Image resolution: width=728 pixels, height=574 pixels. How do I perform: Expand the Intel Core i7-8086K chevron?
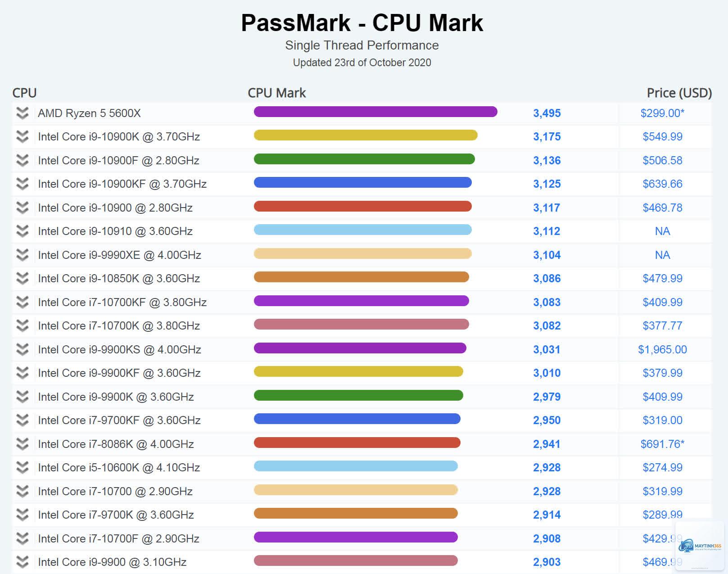point(22,444)
